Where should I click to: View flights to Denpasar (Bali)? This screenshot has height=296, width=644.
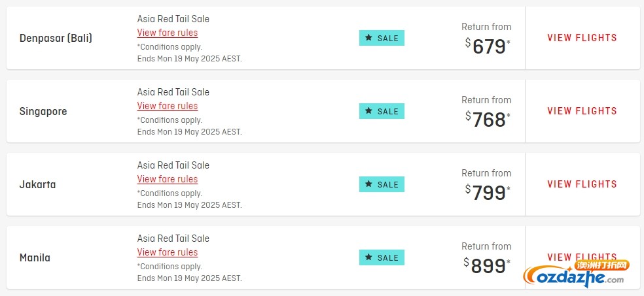582,38
